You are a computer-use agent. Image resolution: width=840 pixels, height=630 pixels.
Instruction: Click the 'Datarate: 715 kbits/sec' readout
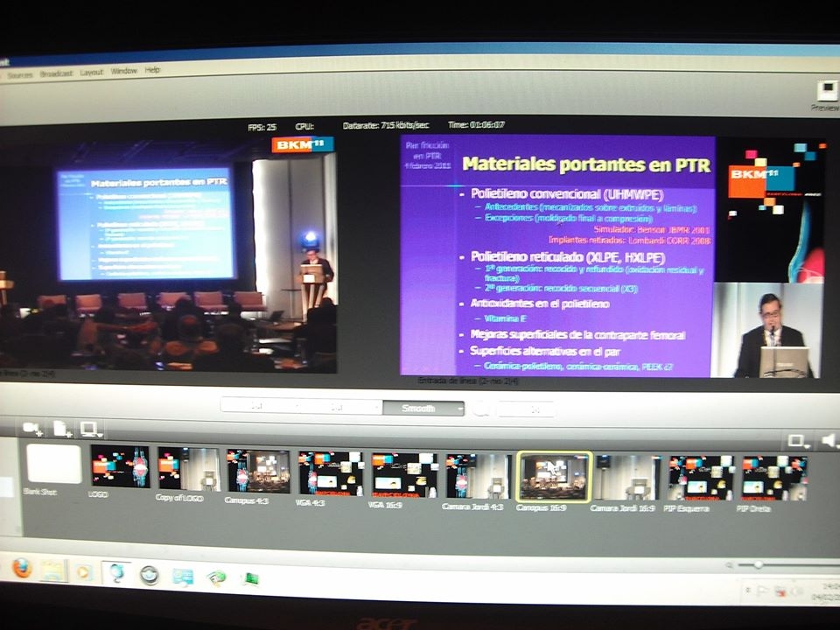[386, 125]
